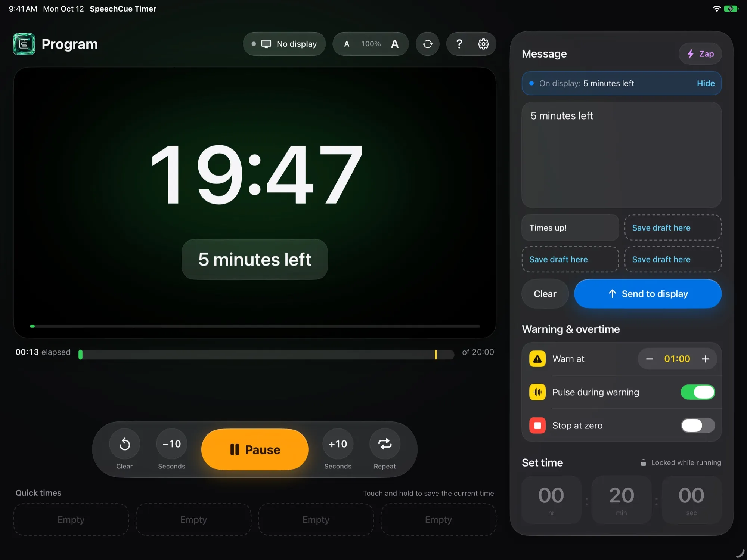Click the yellow Warn at warning icon
This screenshot has width=747, height=560.
[537, 359]
